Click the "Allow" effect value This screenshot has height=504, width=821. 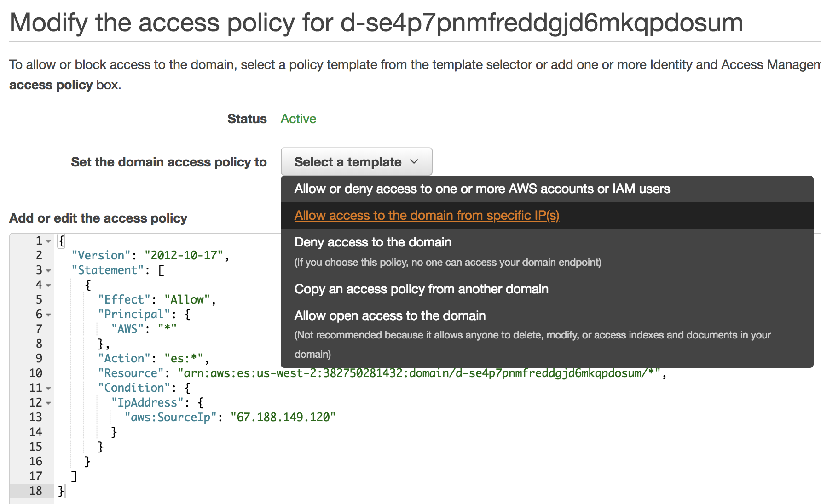187,299
